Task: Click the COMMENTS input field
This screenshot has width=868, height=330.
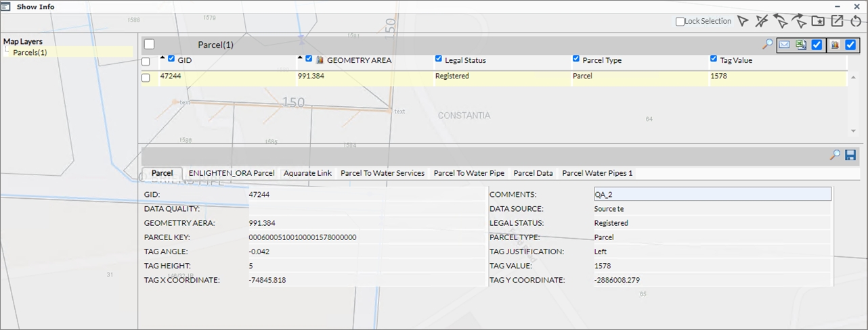Action: [x=711, y=194]
